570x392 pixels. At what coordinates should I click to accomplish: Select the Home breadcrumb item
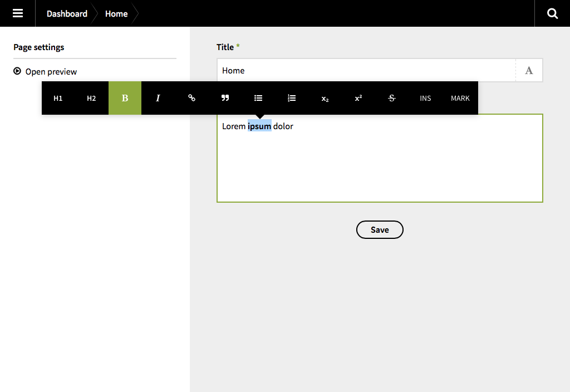point(116,13)
